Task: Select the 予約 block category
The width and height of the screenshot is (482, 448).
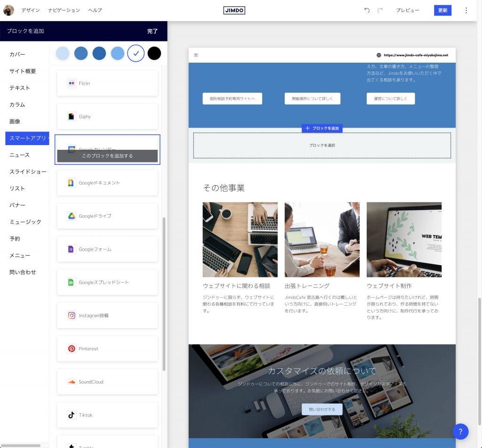Action: (15, 238)
